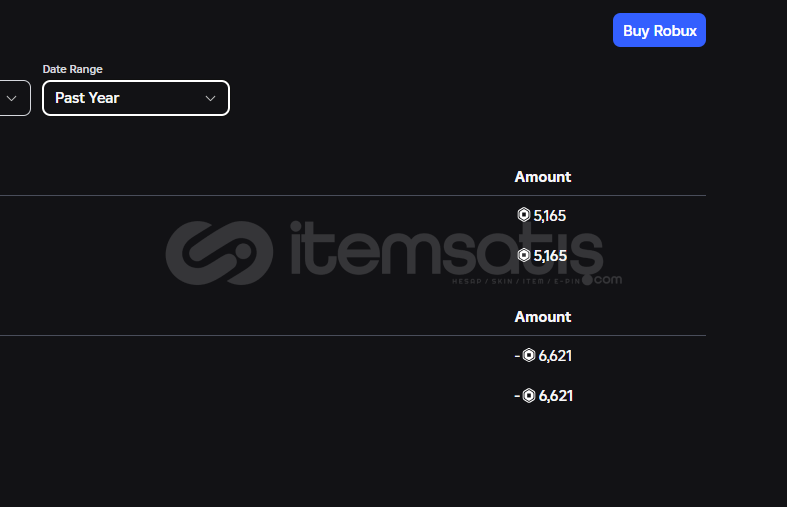Click Robux icon beside the bottom -6,621 amount
This screenshot has width=787, height=507.
click(x=529, y=396)
